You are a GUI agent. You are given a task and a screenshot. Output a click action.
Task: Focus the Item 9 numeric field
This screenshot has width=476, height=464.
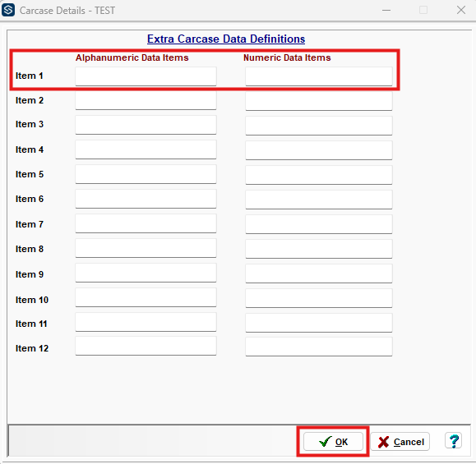pos(319,273)
